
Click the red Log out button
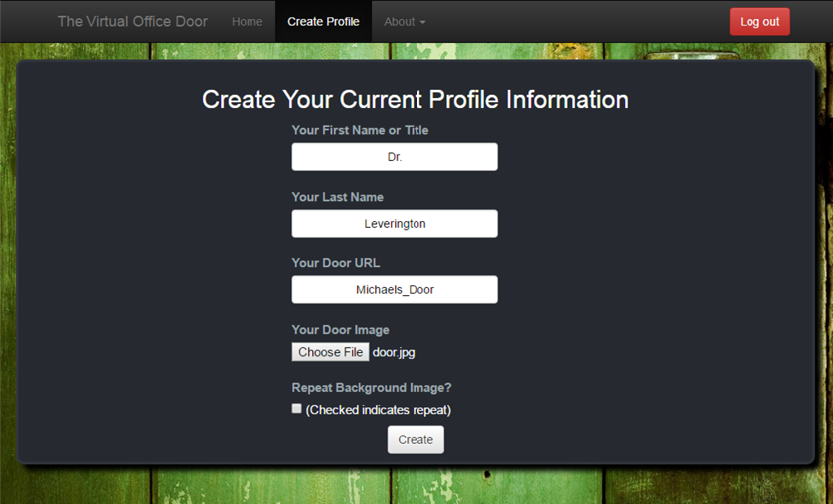tap(759, 21)
